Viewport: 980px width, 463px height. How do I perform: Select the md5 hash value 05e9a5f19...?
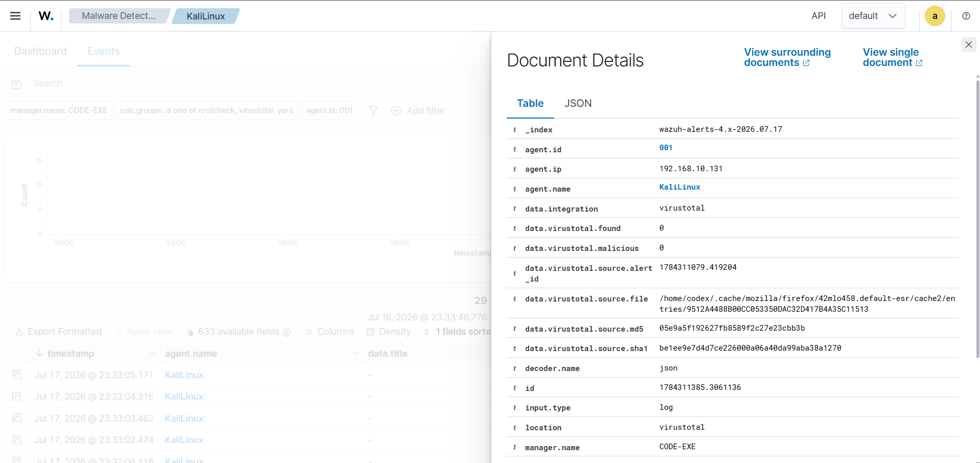[x=732, y=328]
